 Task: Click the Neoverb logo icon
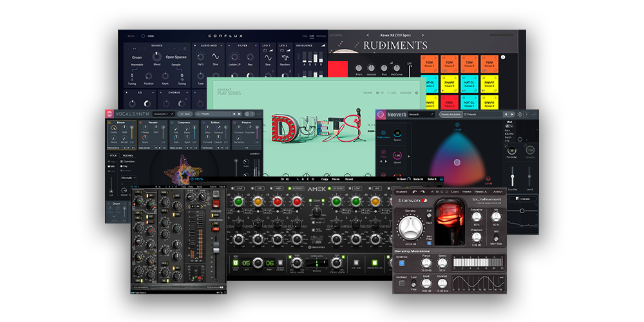point(382,114)
